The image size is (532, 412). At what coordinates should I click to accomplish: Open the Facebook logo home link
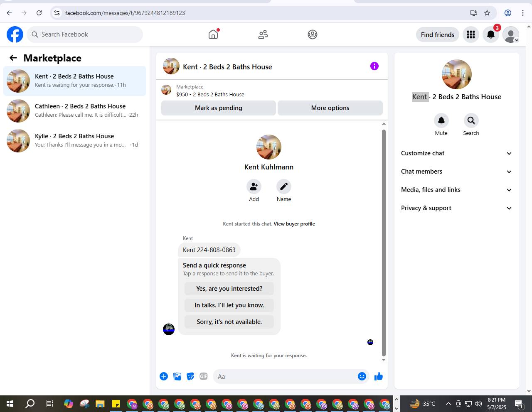coord(15,34)
